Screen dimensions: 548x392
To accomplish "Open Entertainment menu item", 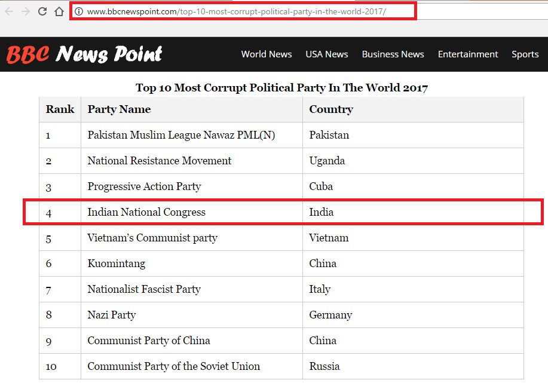I will [468, 54].
